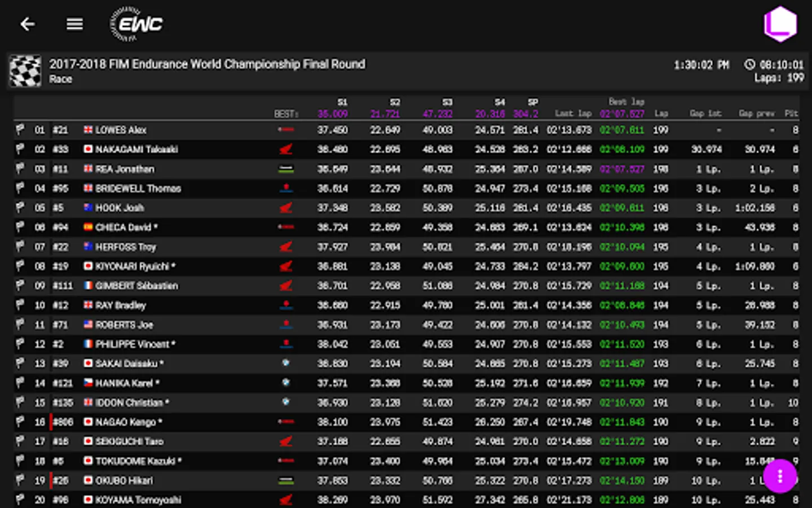Tap the finish flag icon on REA Jonathan row

[20, 169]
